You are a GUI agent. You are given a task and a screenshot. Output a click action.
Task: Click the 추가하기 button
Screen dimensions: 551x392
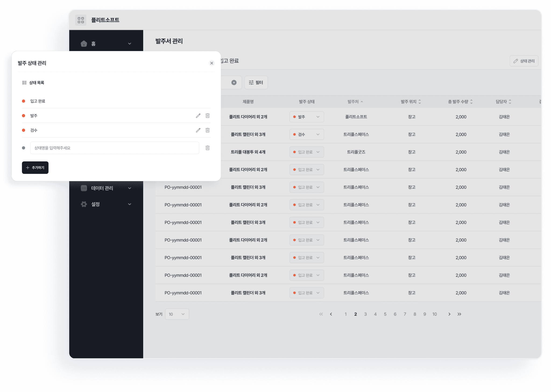pos(35,168)
